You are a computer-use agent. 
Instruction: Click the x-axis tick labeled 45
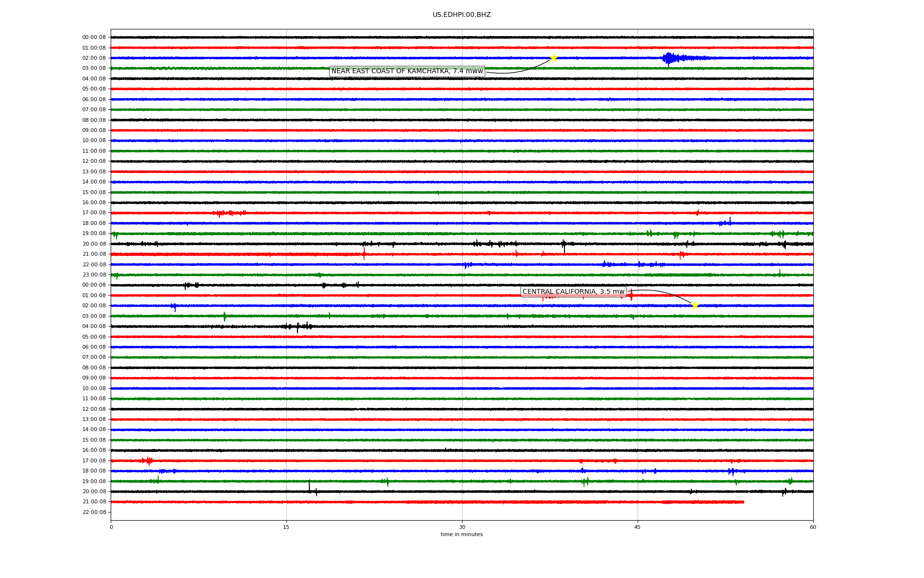click(638, 527)
